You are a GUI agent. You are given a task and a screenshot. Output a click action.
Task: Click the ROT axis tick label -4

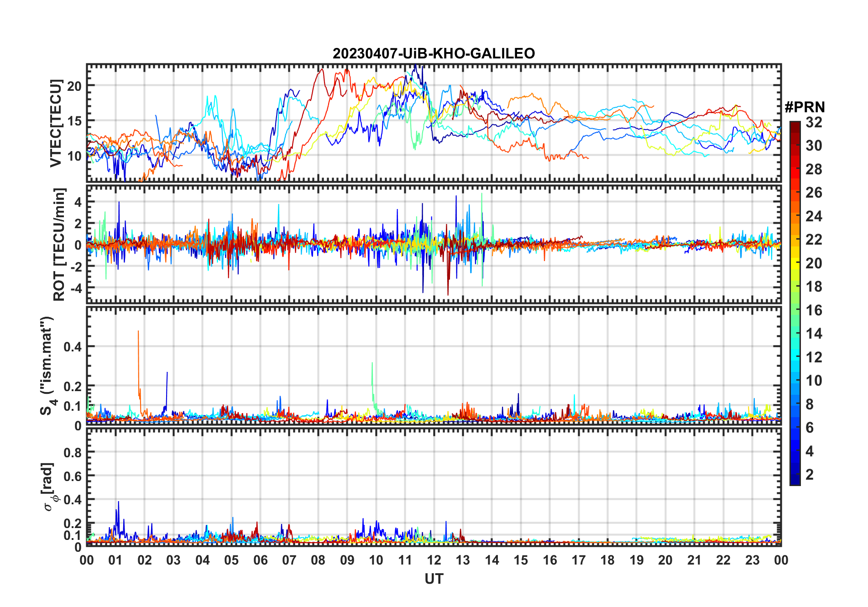click(76, 288)
